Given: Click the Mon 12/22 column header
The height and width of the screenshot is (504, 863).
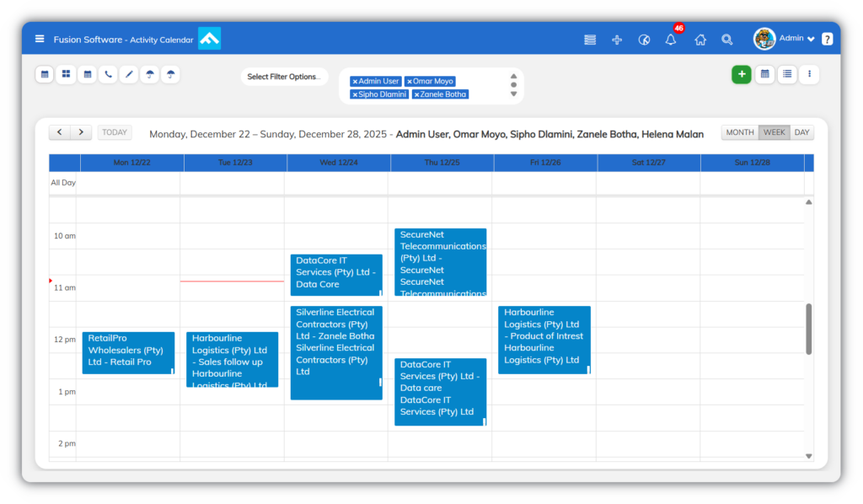Looking at the screenshot, I should [132, 163].
